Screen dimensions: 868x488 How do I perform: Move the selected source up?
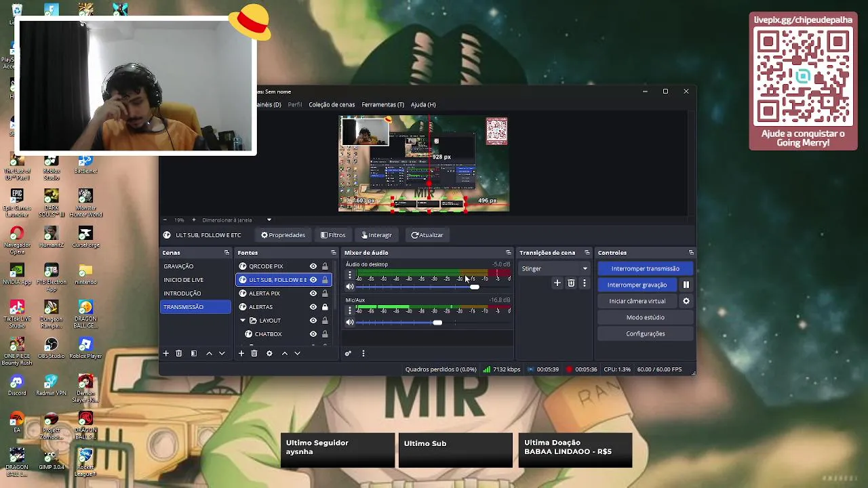click(285, 353)
